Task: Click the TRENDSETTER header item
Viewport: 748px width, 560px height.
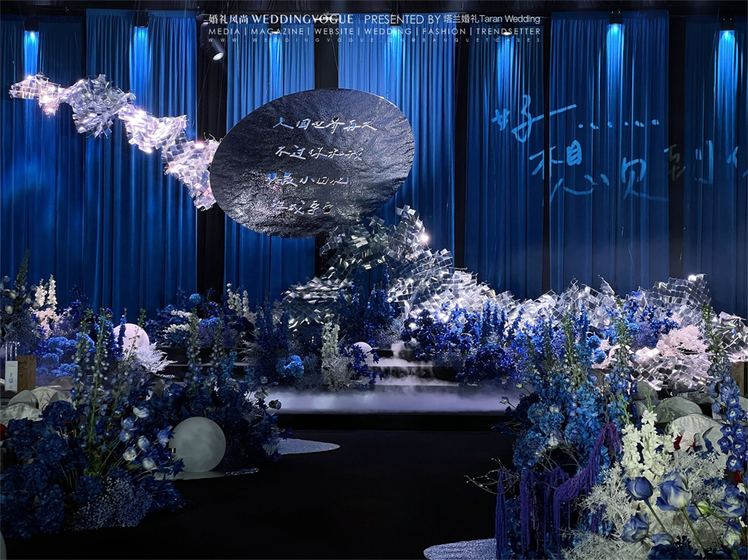Action: [x=508, y=31]
